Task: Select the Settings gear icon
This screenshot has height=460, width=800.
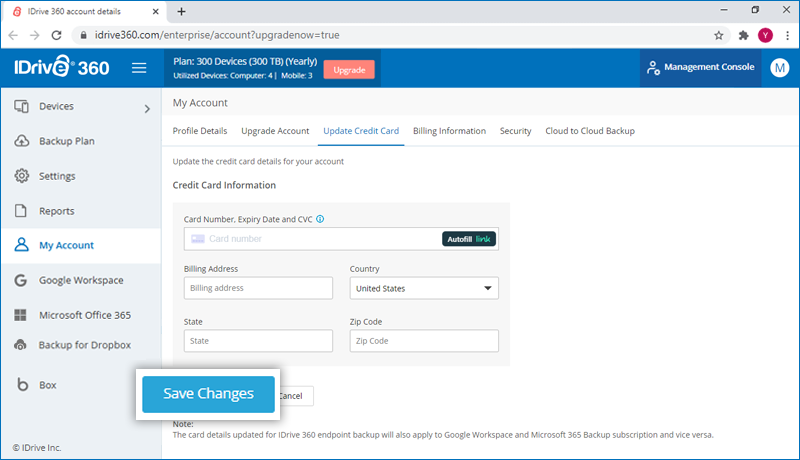Action: tap(21, 175)
